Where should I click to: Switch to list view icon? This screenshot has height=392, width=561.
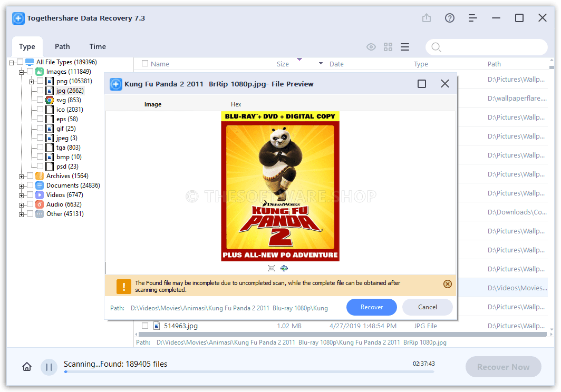(404, 47)
